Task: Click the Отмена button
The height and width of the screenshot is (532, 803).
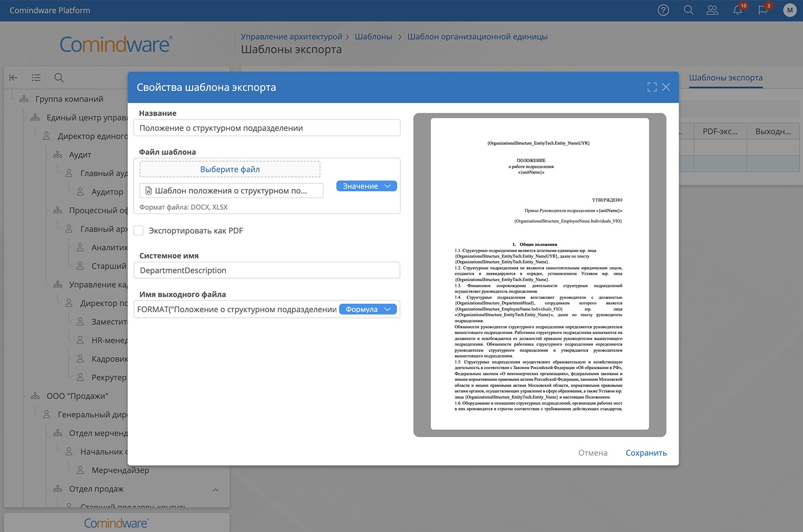Action: pyautogui.click(x=593, y=453)
